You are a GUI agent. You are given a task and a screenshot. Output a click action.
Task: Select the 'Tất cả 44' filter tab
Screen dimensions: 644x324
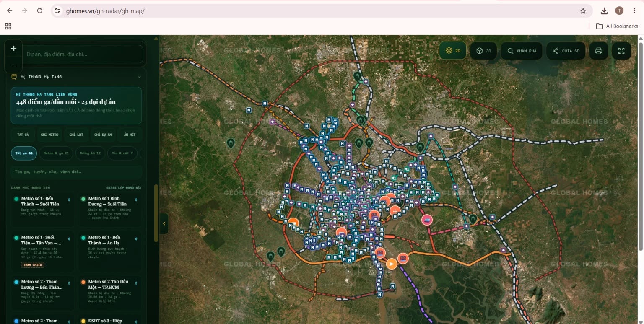24,153
